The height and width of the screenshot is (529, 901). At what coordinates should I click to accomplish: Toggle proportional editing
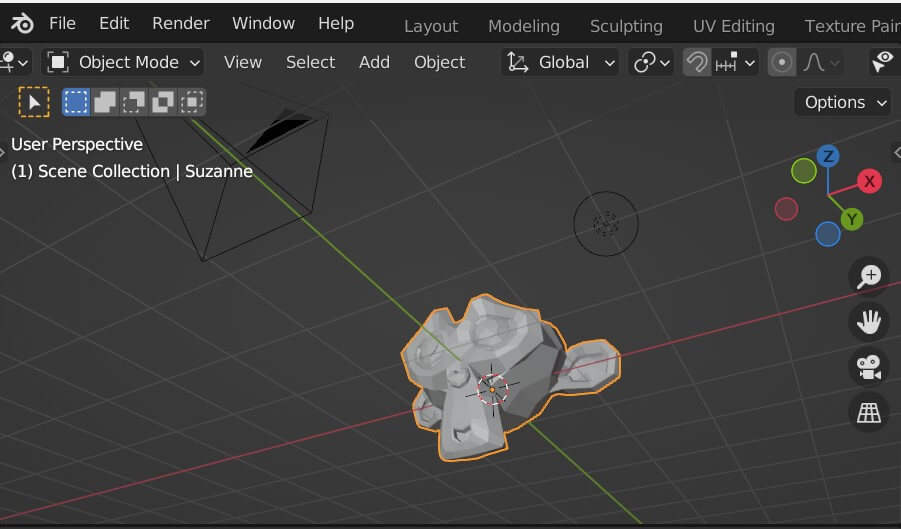tap(781, 62)
